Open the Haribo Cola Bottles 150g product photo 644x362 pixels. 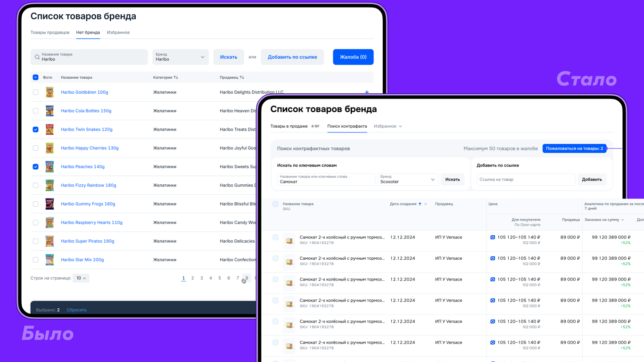50,111
